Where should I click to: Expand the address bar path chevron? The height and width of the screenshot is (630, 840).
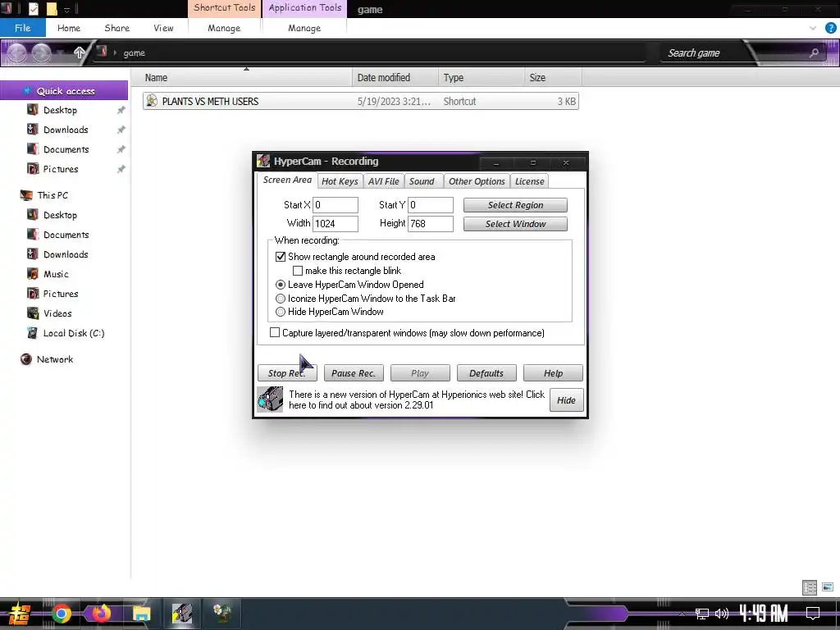pyautogui.click(x=115, y=52)
